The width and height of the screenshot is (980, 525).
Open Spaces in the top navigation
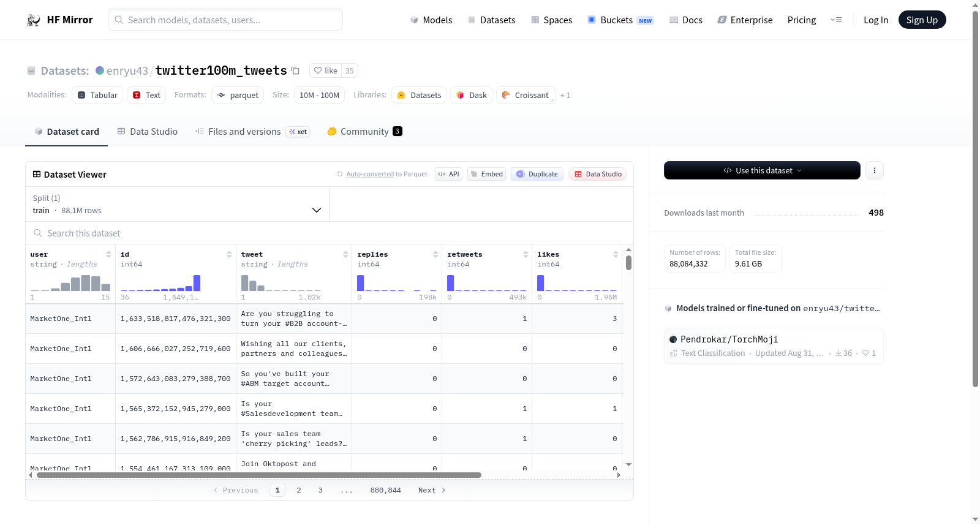552,20
